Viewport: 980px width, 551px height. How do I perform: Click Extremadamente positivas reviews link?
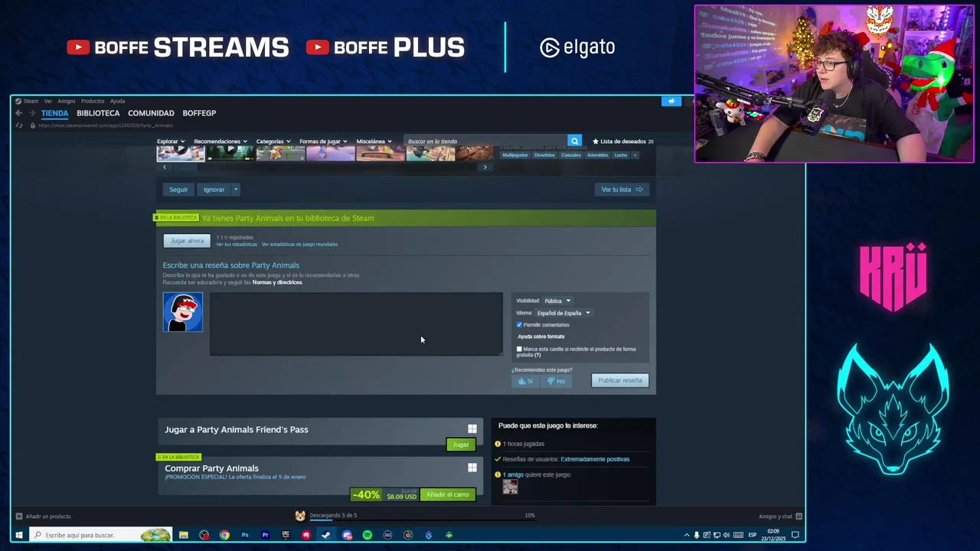click(x=595, y=459)
